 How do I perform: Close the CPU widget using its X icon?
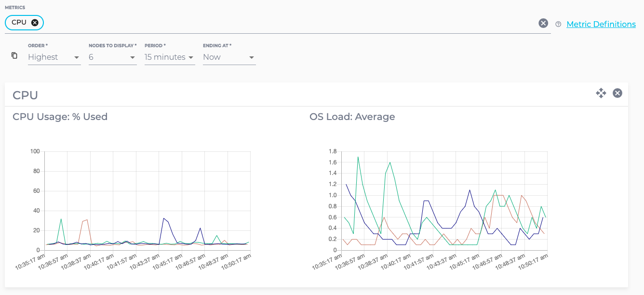[617, 93]
